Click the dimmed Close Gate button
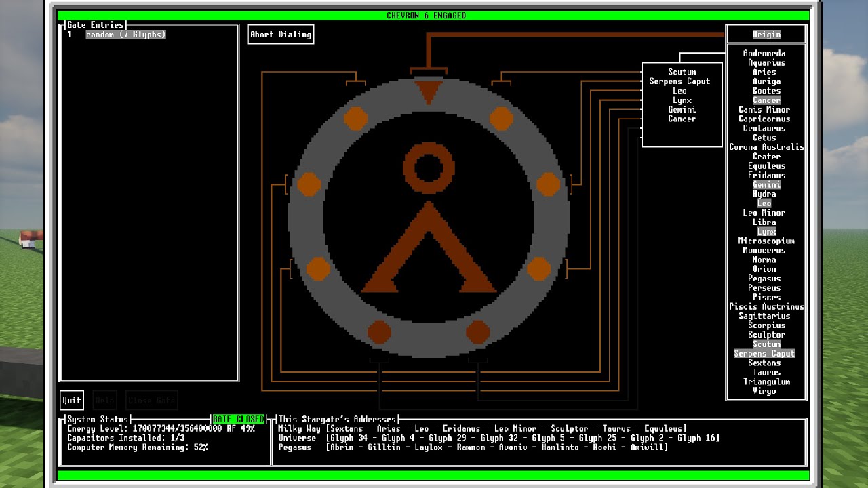Image resolution: width=868 pixels, height=488 pixels. click(151, 400)
